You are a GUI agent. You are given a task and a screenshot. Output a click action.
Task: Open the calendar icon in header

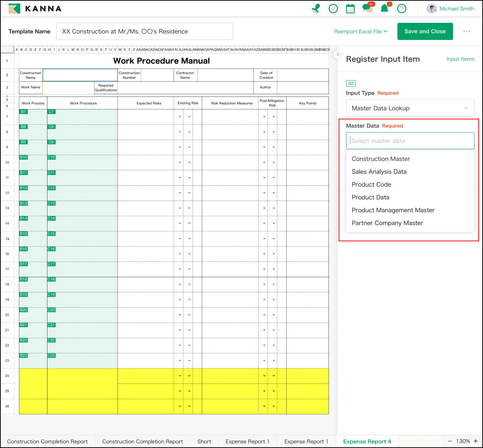click(350, 9)
